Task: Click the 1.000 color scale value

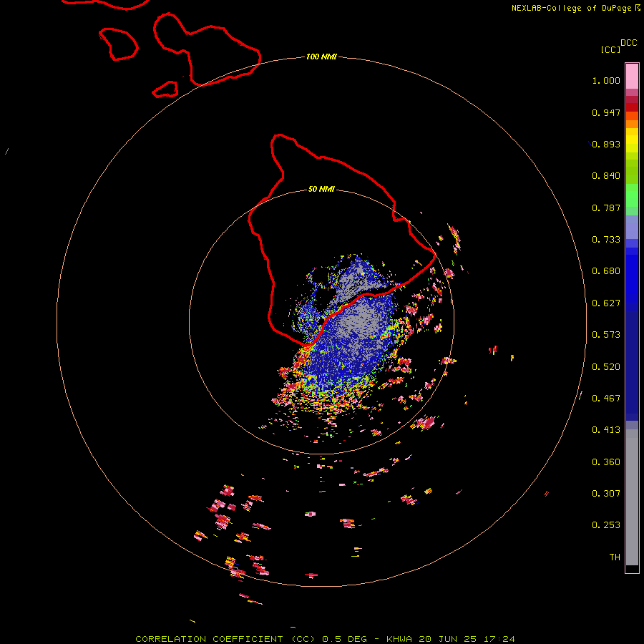Action: (606, 80)
